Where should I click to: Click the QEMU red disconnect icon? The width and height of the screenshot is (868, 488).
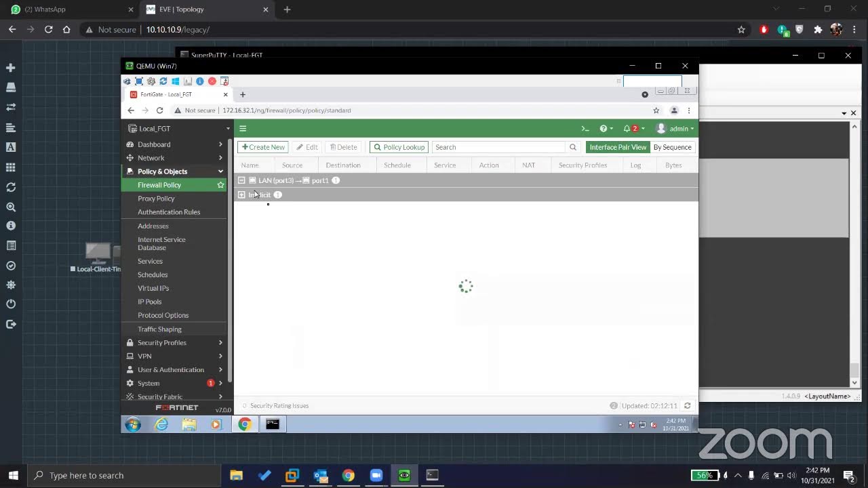pos(212,81)
